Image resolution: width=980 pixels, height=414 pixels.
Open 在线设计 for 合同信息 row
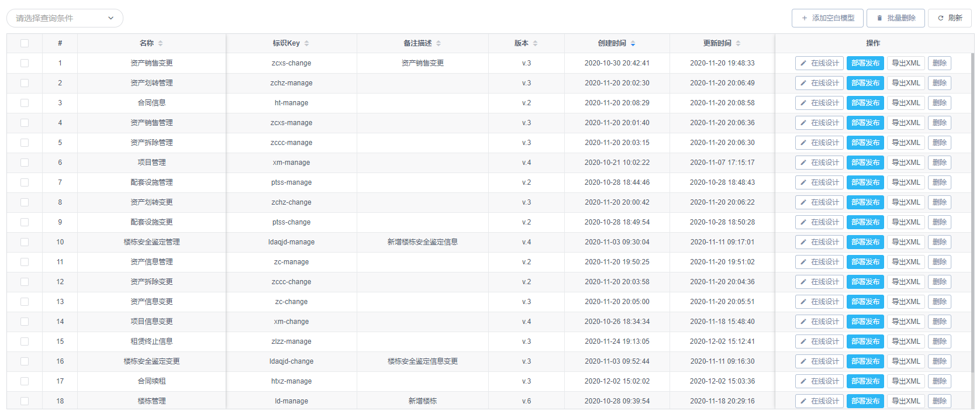tap(819, 103)
